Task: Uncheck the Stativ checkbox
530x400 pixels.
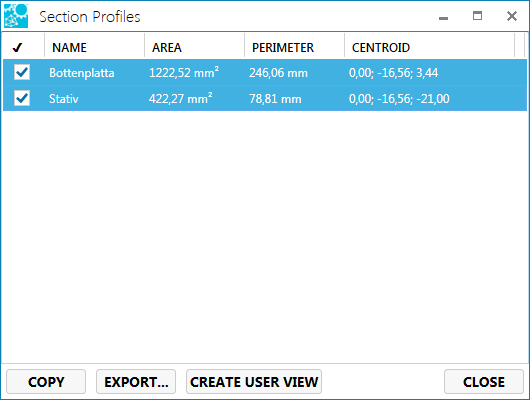Action: pos(22,98)
